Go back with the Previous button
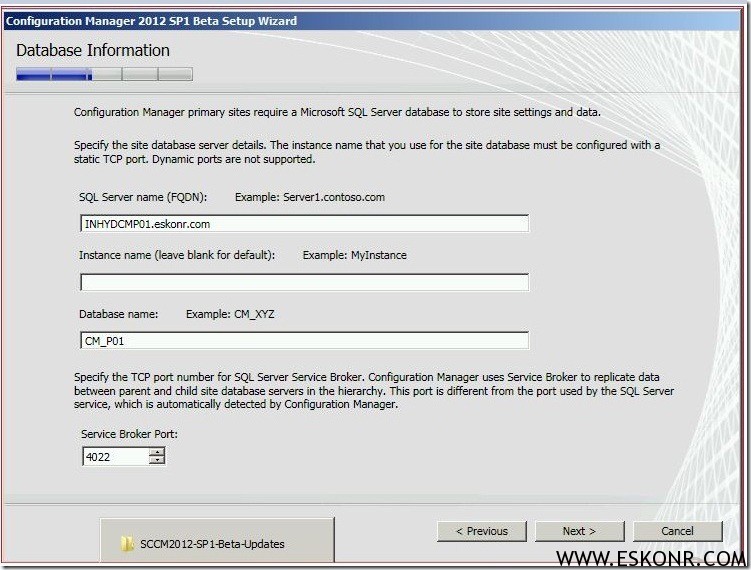This screenshot has width=751, height=570. pos(482,531)
